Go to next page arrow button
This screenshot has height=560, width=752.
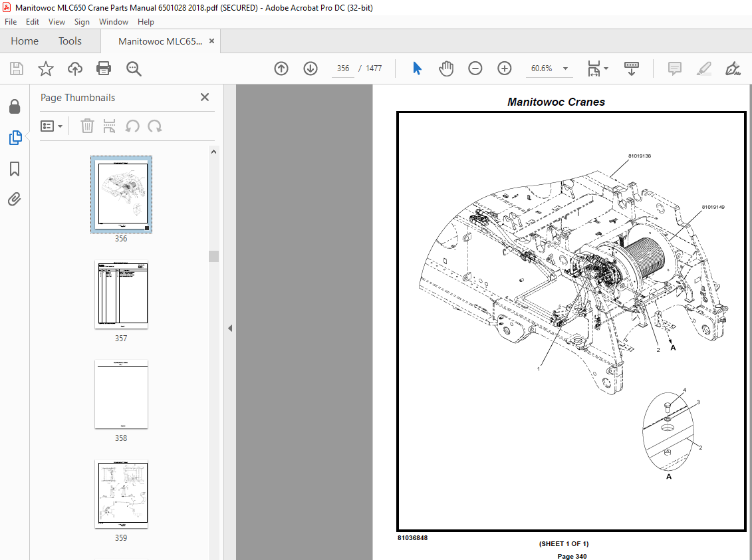[x=311, y=69]
